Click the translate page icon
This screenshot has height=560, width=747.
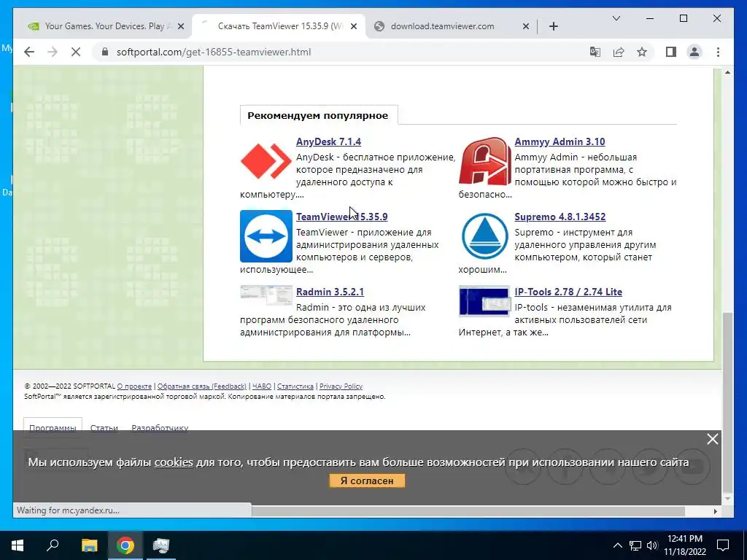(595, 52)
